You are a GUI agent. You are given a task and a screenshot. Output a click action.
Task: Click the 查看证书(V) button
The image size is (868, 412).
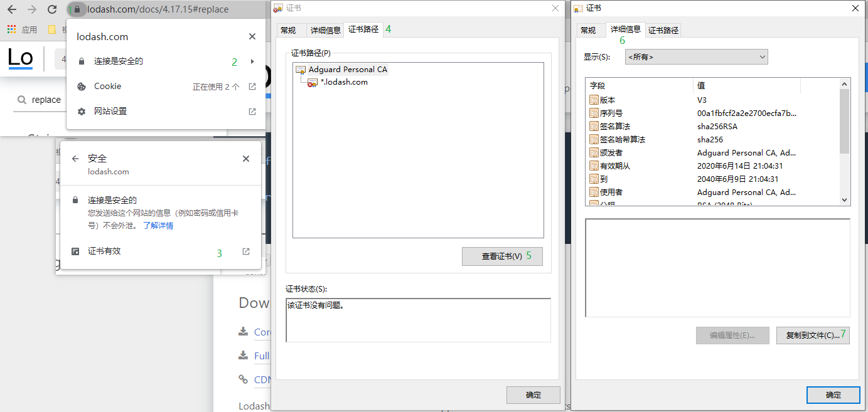[x=502, y=256]
